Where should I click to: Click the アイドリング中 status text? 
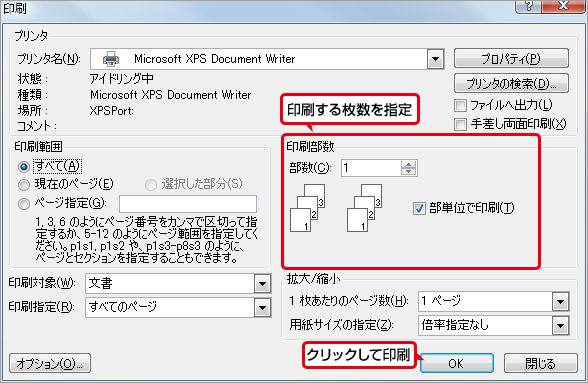click(122, 78)
